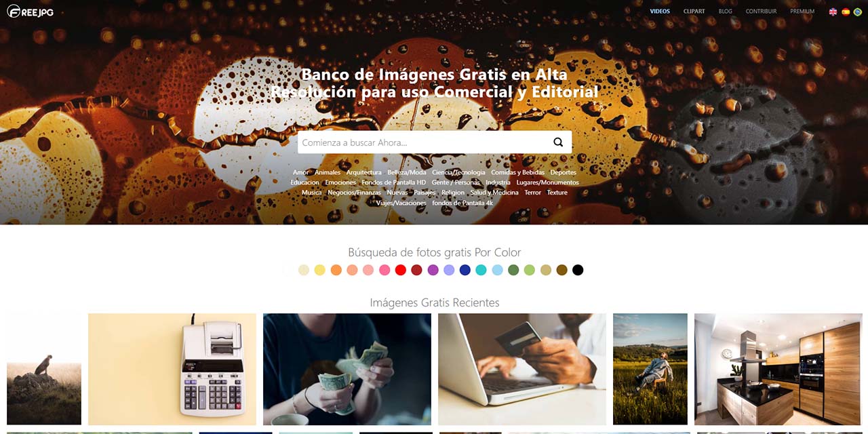868x434 pixels.
Task: Select the Spanish flag icon
Action: (846, 12)
